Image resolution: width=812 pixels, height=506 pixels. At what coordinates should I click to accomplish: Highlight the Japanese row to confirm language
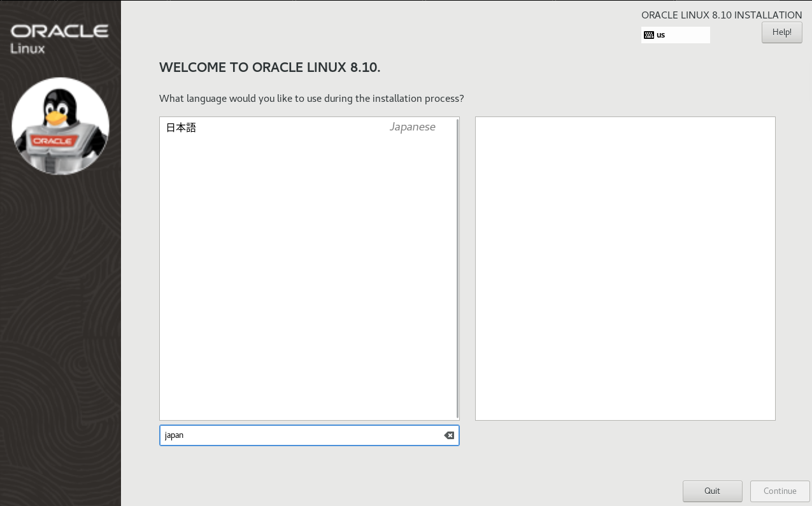(x=287, y=127)
